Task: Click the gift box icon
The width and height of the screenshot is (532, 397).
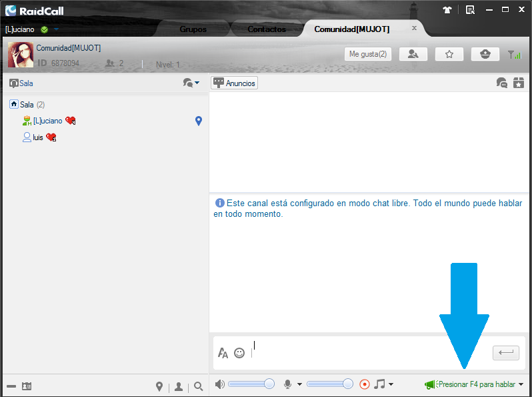Action: tap(519, 83)
